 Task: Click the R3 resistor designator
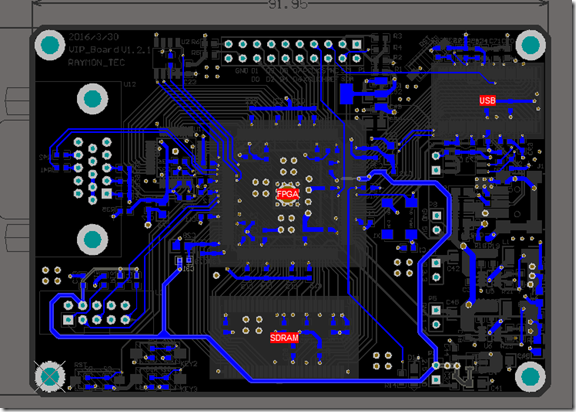397,36
